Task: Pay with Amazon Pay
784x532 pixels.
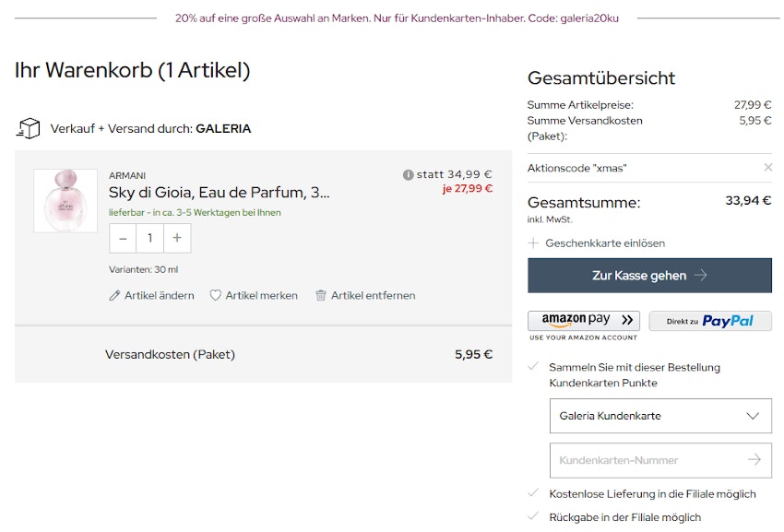Action: pyautogui.click(x=584, y=321)
